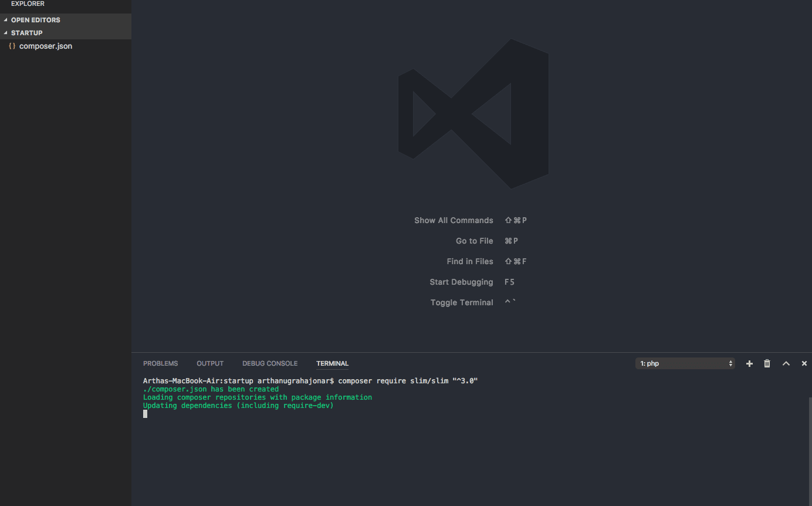Open composer.json from the explorer

click(x=46, y=46)
